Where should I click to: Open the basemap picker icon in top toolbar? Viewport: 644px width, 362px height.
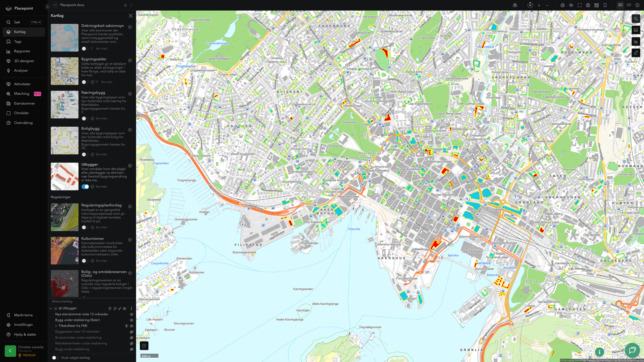515,5
